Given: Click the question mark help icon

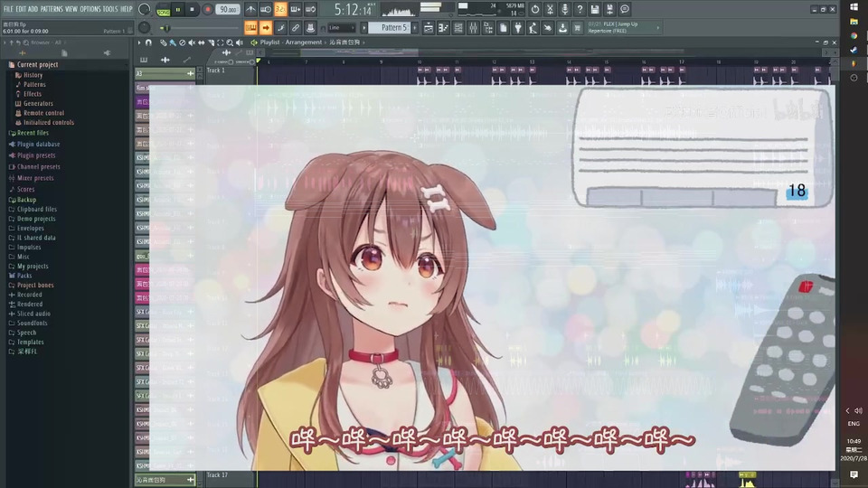Looking at the screenshot, I should tap(580, 9).
